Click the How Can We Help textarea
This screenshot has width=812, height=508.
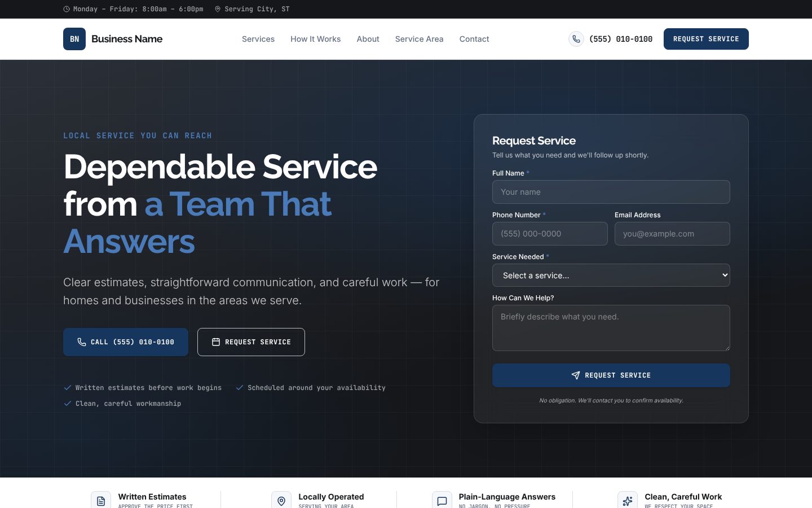611,328
